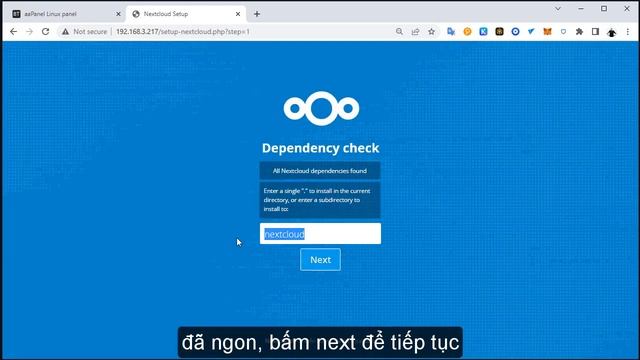Click the Nextcloud logo
This screenshot has width=640, height=360.
[x=321, y=108]
